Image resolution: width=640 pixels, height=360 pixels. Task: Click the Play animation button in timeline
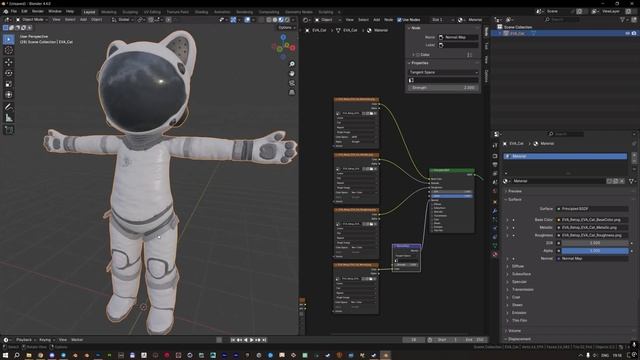click(252, 340)
